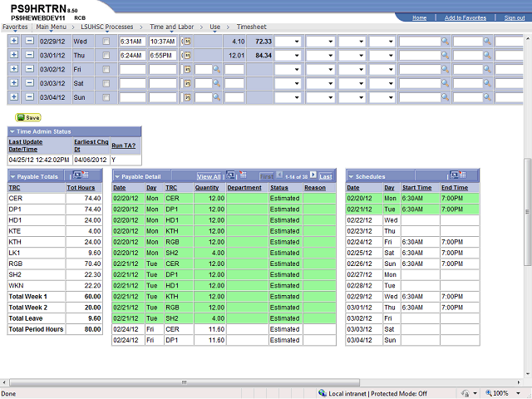Open the Favorites menu
This screenshot has height=399, width=532.
15,27
